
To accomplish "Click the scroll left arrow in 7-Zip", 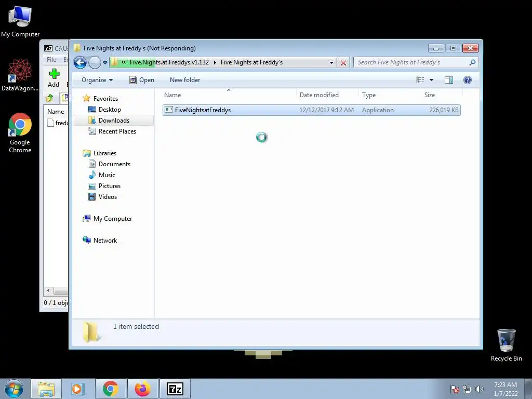I will (x=48, y=291).
